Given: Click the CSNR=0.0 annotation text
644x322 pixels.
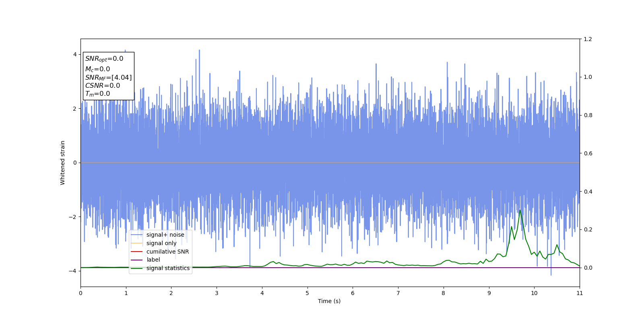Looking at the screenshot, I should coord(103,85).
